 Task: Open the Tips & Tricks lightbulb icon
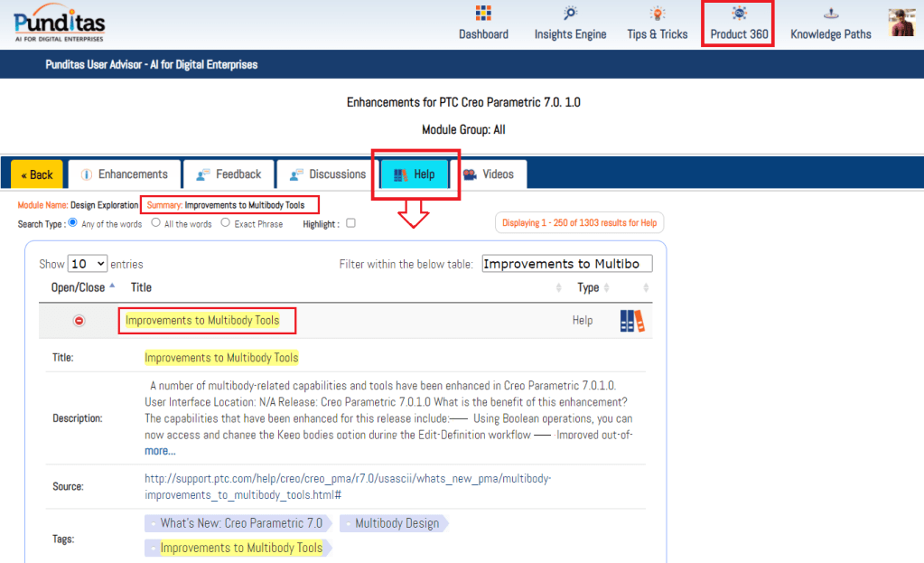[657, 14]
